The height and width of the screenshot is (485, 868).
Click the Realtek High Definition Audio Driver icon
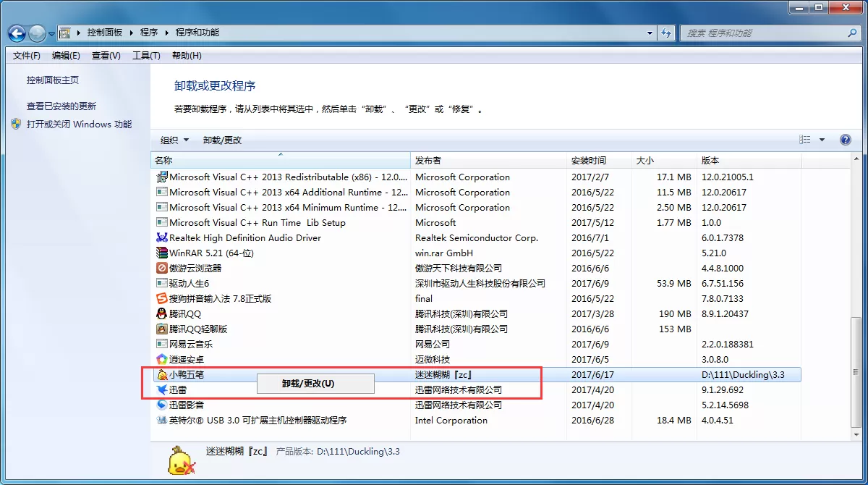tap(162, 238)
